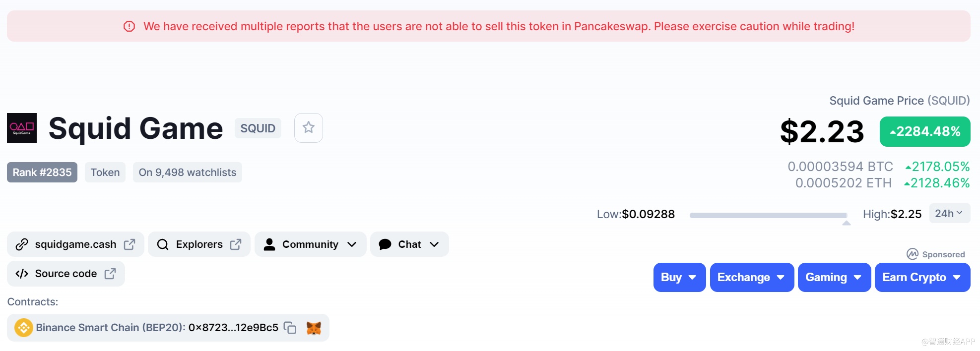This screenshot has width=980, height=351.
Task: Expand the Chat dropdown
Action: click(x=409, y=244)
